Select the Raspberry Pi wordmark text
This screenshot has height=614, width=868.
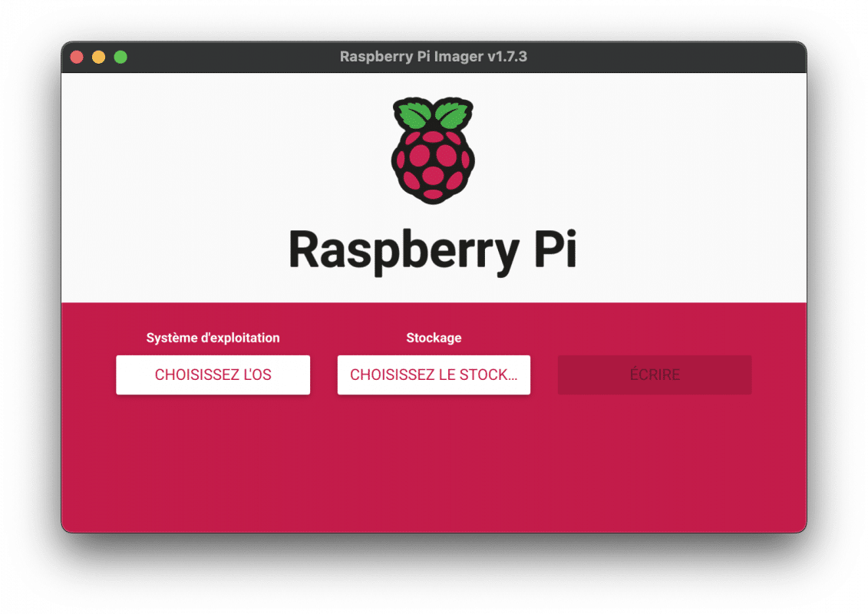pos(434,249)
